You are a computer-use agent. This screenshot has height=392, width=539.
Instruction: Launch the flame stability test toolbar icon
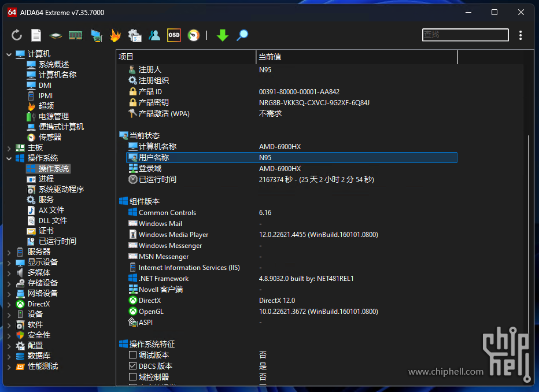115,35
